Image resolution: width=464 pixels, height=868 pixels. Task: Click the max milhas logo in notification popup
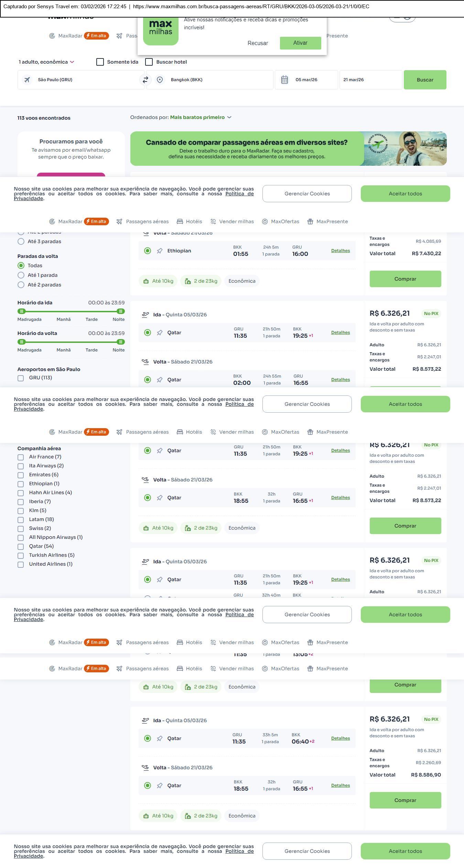click(x=161, y=28)
